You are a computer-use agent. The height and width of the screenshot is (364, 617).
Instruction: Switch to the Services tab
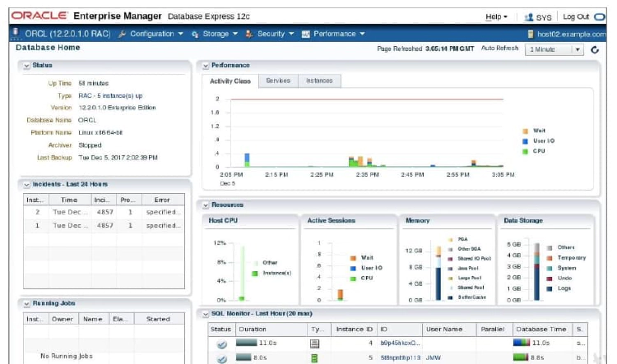[278, 81]
